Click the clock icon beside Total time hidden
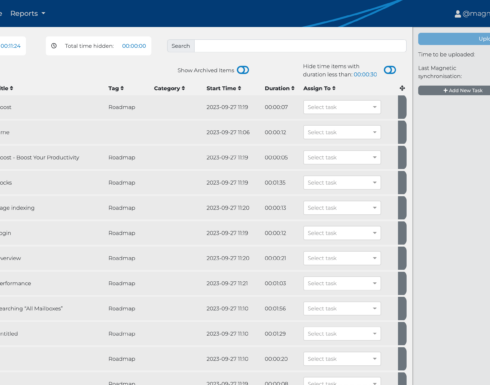 coord(54,46)
